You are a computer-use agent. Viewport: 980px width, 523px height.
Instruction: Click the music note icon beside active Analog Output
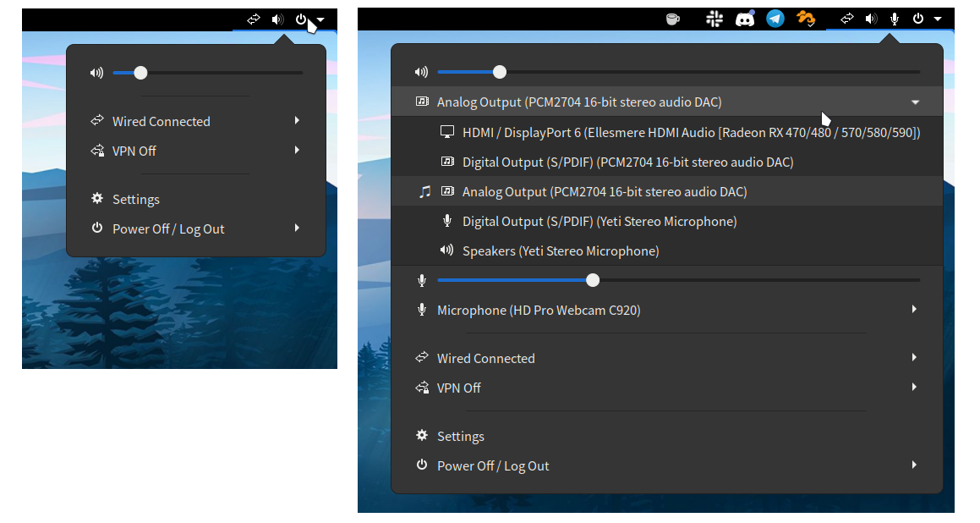point(425,192)
